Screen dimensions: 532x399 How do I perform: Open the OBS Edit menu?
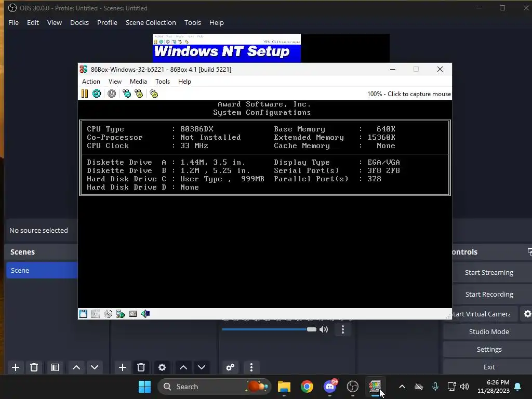click(33, 22)
